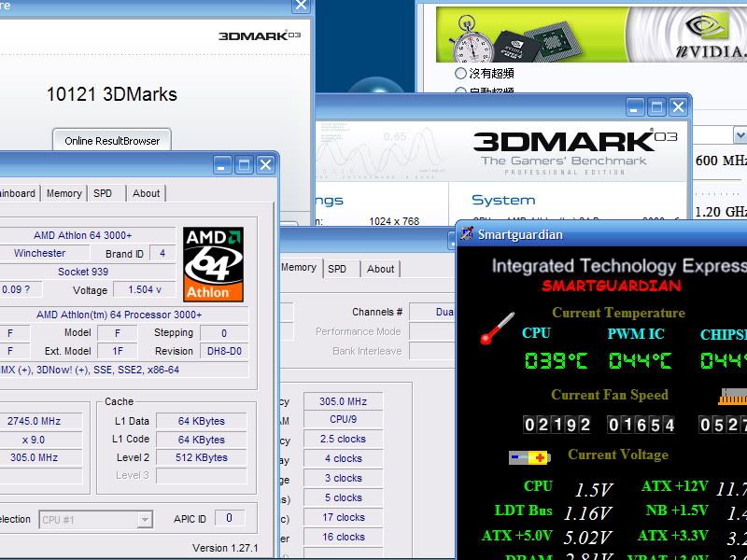Viewport: 747px width, 560px height.
Task: Open the SPD tab in left CPU-Z window
Action: click(x=103, y=193)
